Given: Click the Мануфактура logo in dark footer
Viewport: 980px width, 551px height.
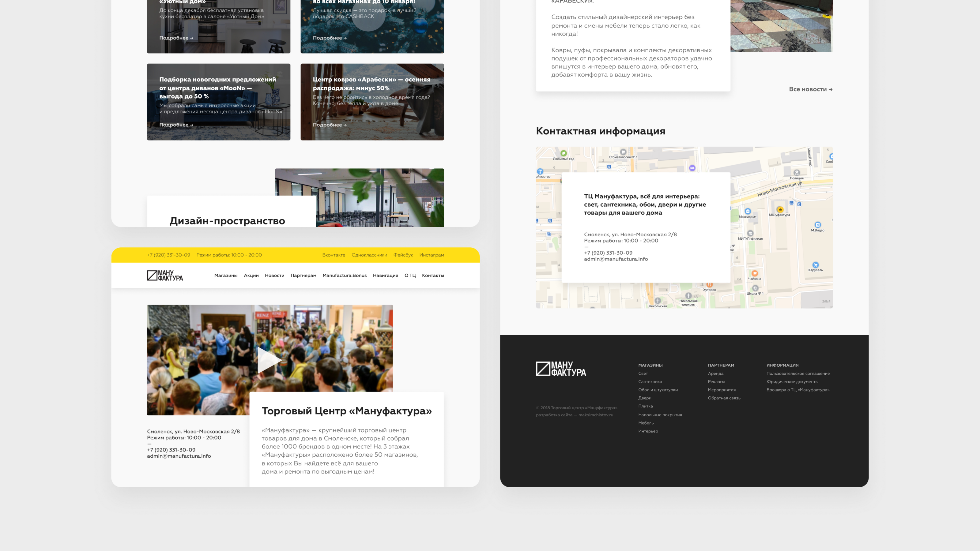Looking at the screenshot, I should click(561, 369).
